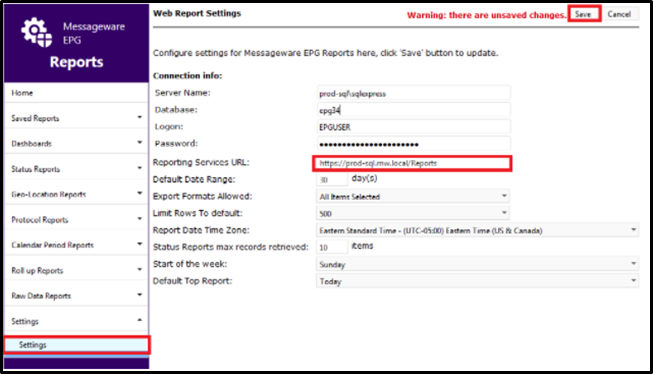Save the web report settings
The width and height of the screenshot is (653, 374).
click(584, 14)
